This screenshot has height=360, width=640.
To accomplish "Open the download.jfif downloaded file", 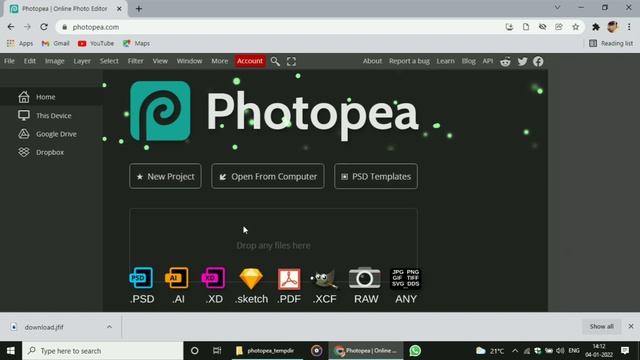I will [44, 327].
